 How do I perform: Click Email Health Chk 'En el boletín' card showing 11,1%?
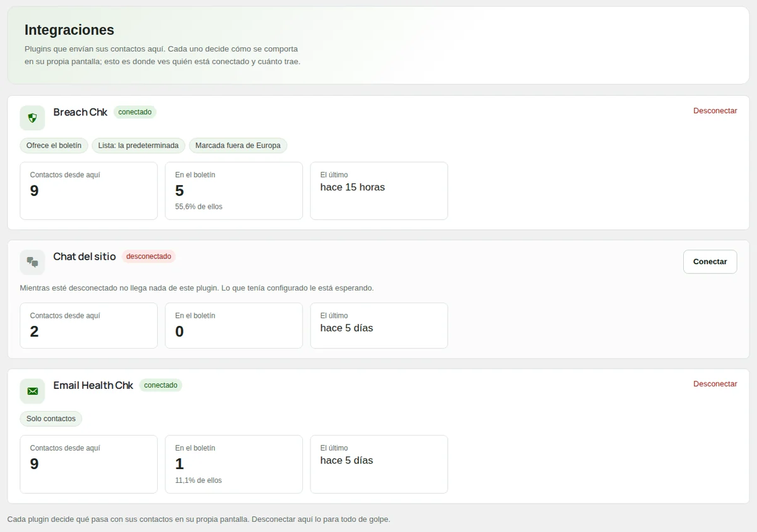point(234,464)
